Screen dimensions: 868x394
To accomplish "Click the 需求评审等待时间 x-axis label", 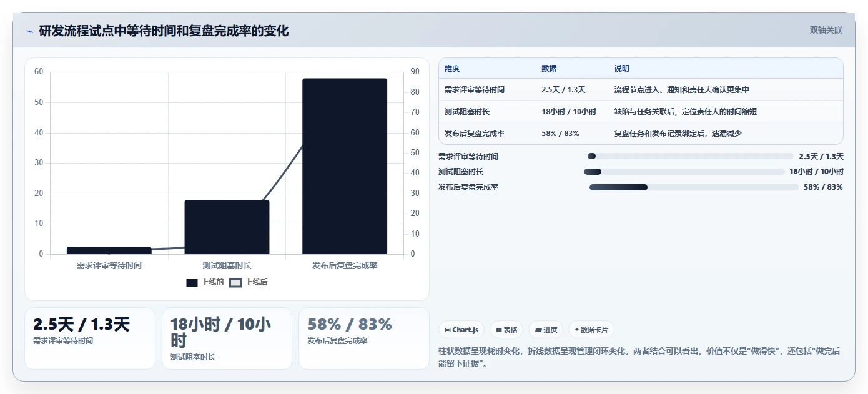I will [x=109, y=265].
